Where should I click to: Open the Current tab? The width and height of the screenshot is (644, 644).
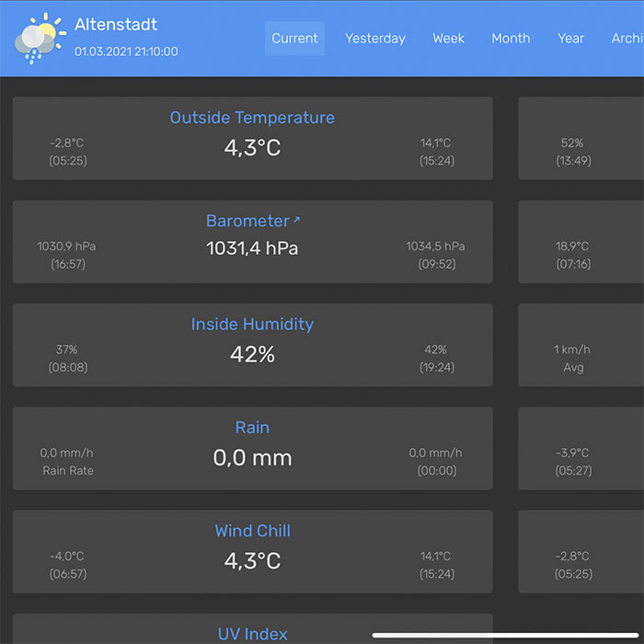click(x=294, y=39)
